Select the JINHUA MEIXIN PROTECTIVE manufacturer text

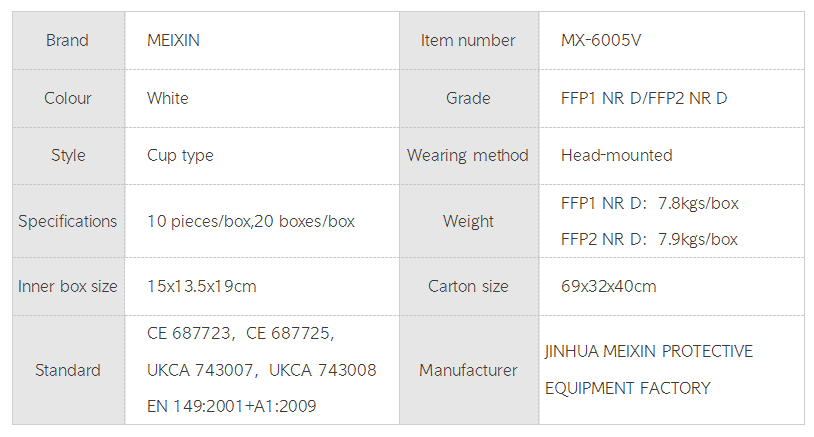(x=649, y=352)
